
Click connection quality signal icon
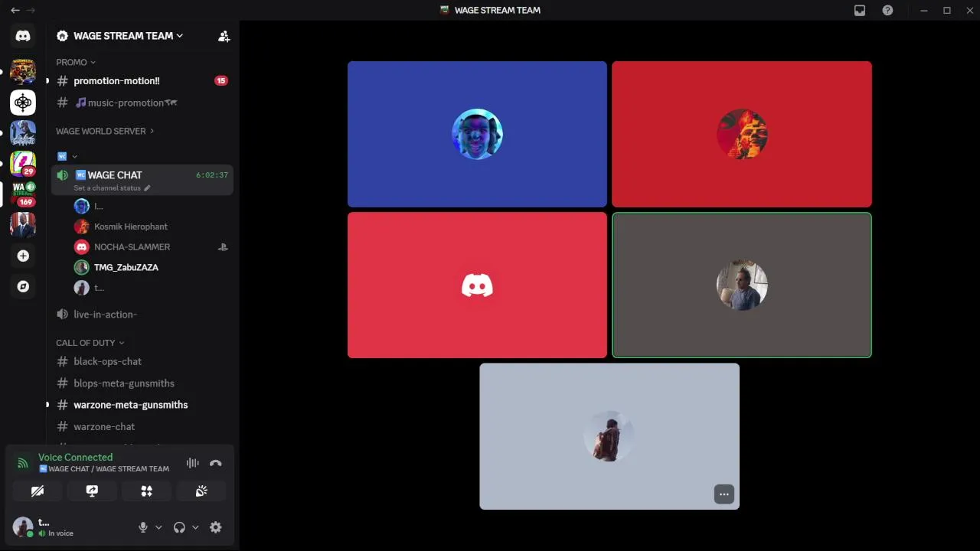tap(23, 463)
